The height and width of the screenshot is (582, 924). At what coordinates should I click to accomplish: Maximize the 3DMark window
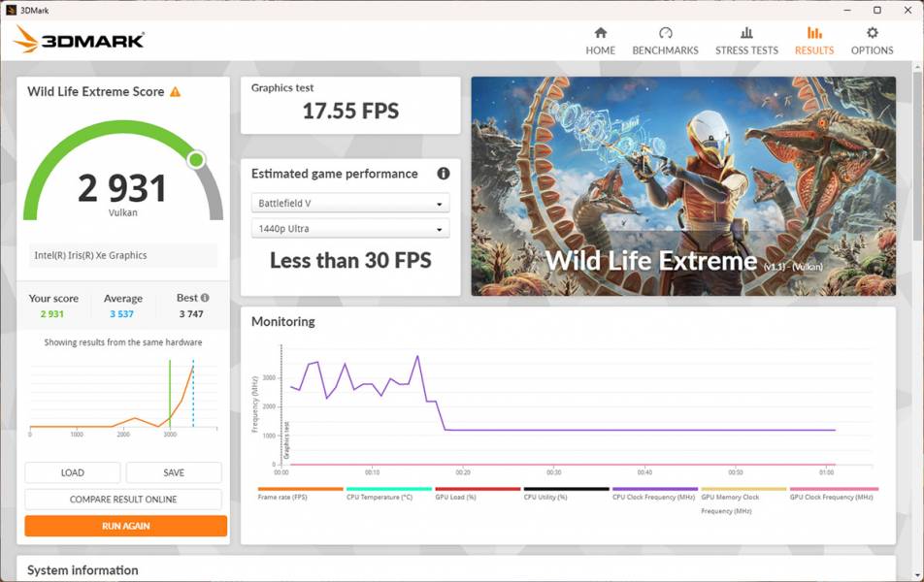coord(877,10)
